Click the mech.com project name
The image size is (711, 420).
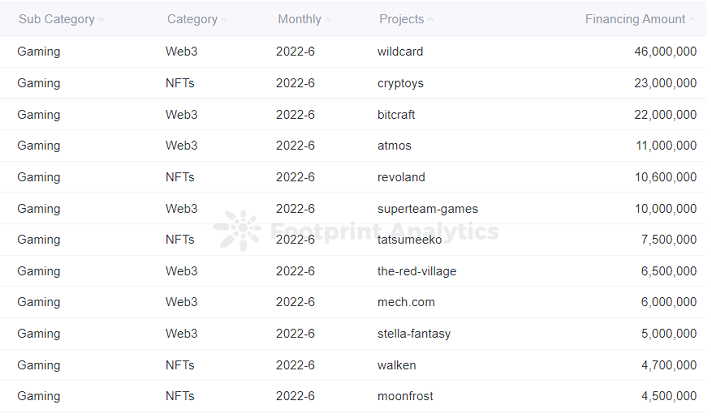pyautogui.click(x=406, y=302)
